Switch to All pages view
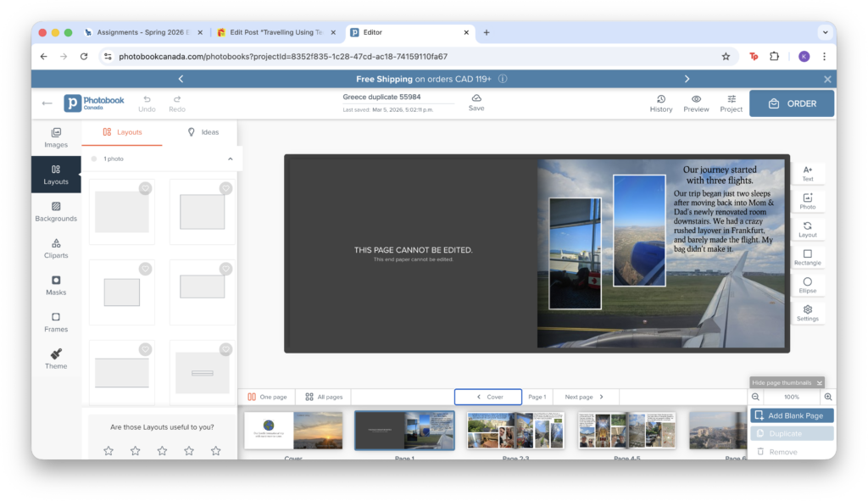 click(324, 397)
